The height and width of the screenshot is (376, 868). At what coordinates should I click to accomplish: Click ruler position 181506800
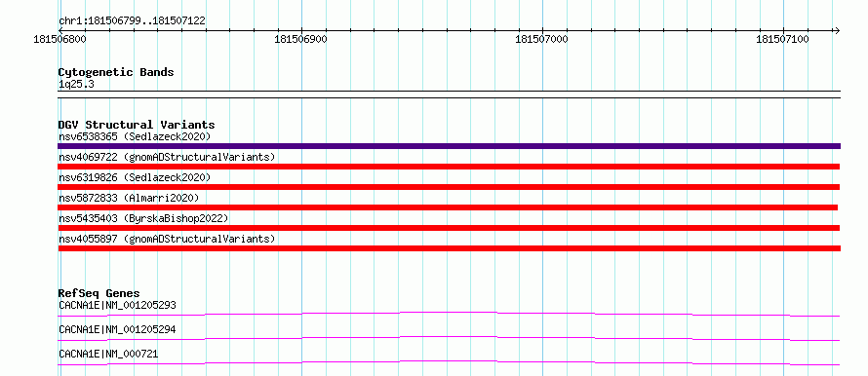[59, 39]
